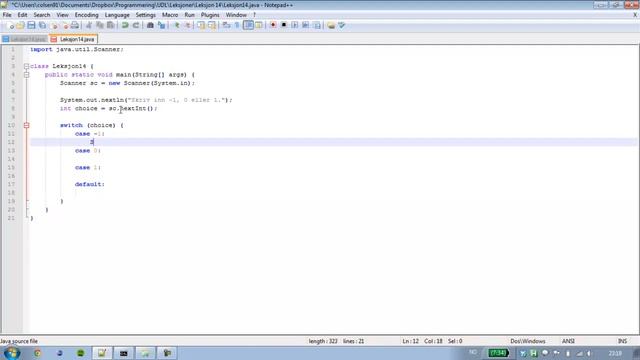Image resolution: width=640 pixels, height=360 pixels.
Task: Open the Run menu
Action: coord(190,15)
